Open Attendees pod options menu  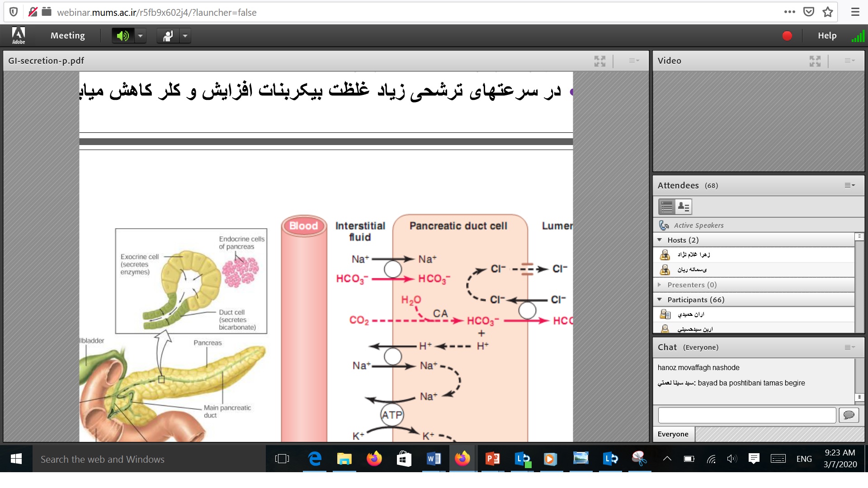pyautogui.click(x=849, y=185)
